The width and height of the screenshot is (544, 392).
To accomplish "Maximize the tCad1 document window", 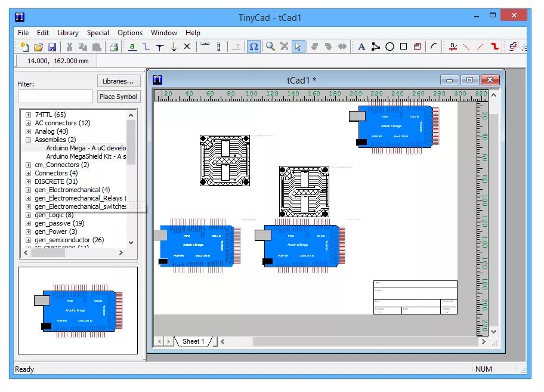I will (470, 80).
